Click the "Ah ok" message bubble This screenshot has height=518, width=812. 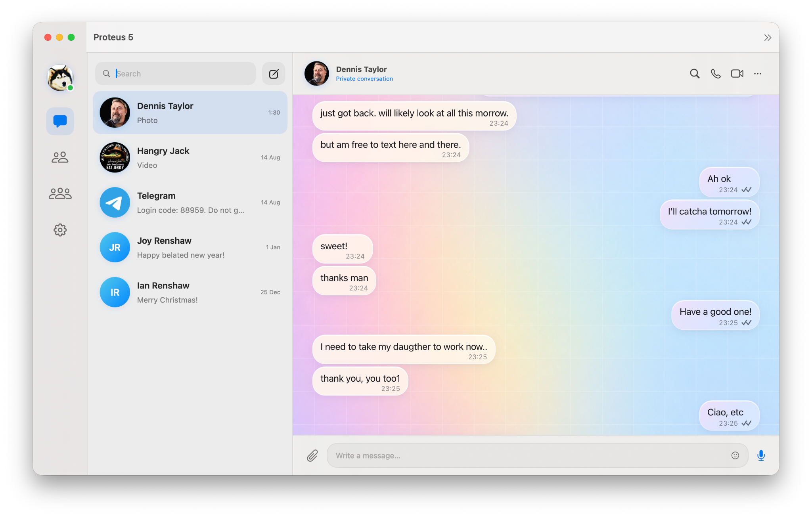729,182
